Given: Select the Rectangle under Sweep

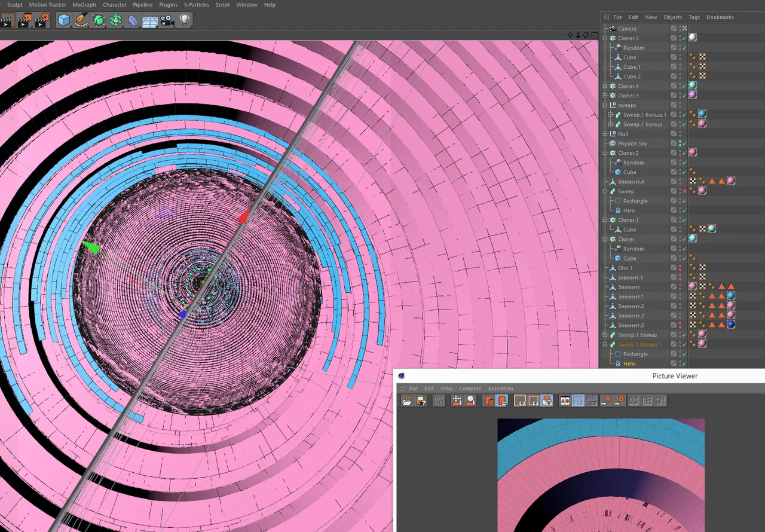Looking at the screenshot, I should (x=635, y=201).
